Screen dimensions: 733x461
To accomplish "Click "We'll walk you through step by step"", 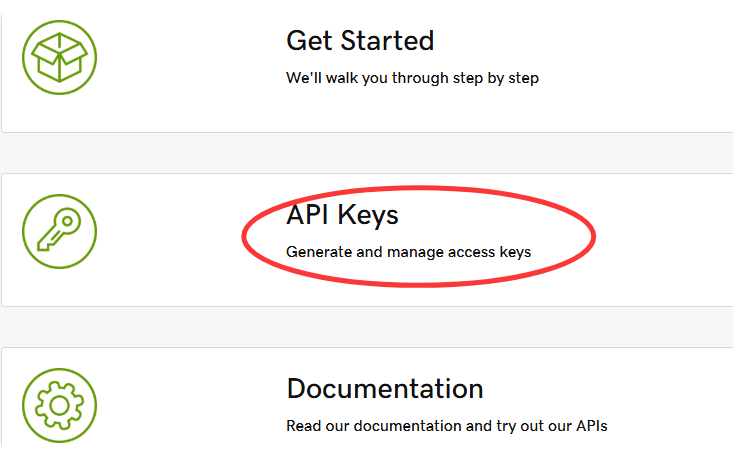I will pyautogui.click(x=412, y=78).
